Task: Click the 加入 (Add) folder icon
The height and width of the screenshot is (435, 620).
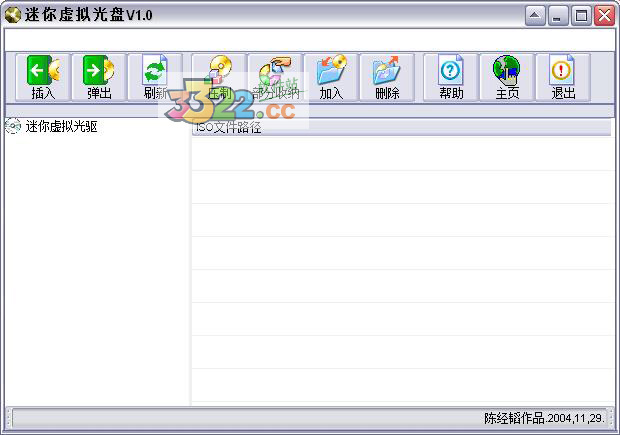Action: pos(331,78)
